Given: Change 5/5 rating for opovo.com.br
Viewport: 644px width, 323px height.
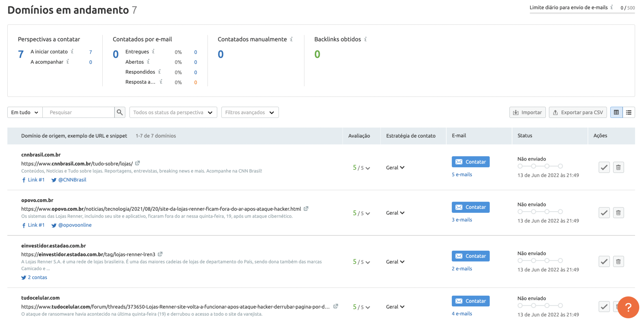Looking at the screenshot, I should (x=361, y=213).
